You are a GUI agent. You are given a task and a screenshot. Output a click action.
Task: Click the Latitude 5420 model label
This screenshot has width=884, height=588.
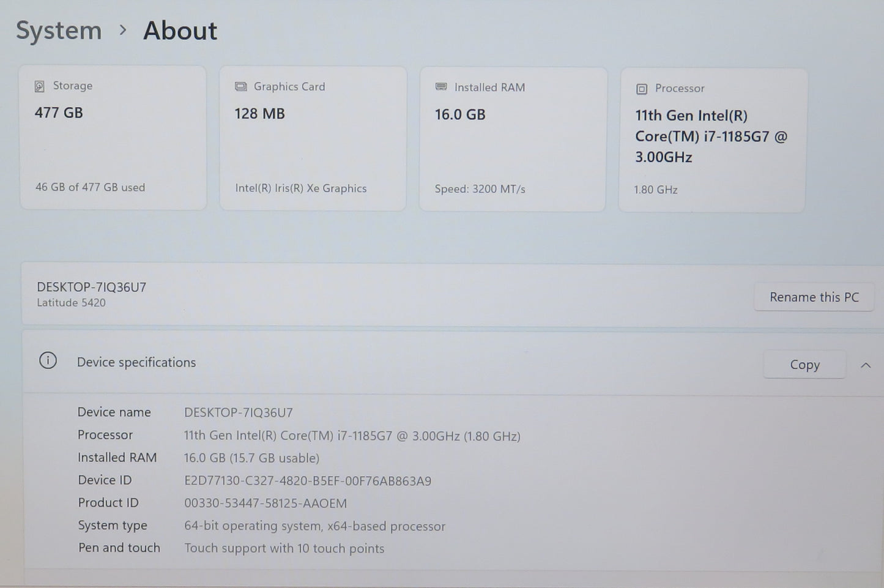pyautogui.click(x=71, y=303)
